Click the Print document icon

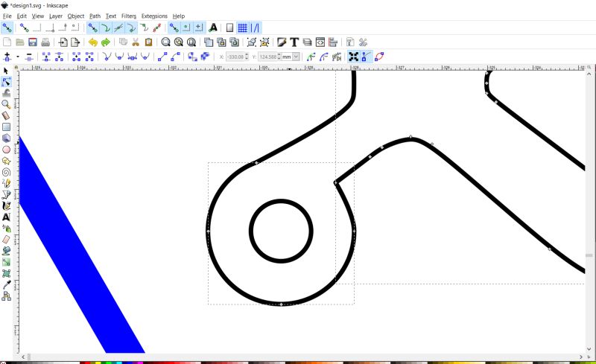(45, 42)
